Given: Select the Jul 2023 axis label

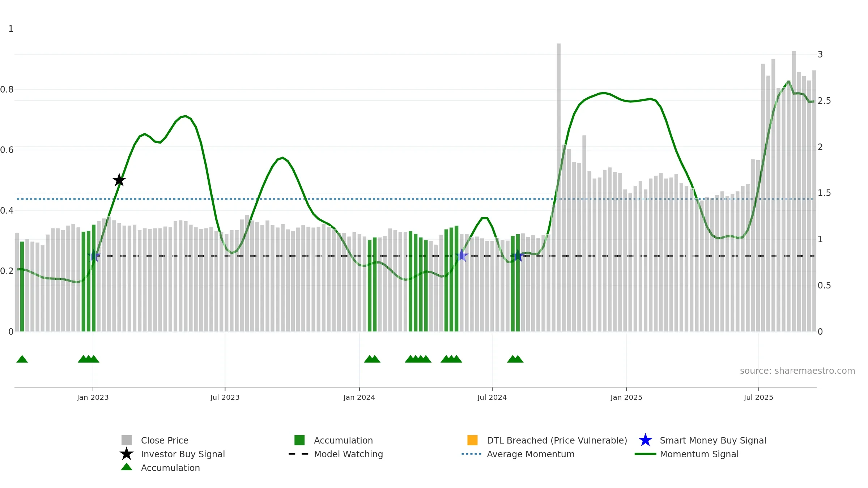Looking at the screenshot, I should click(x=225, y=398).
